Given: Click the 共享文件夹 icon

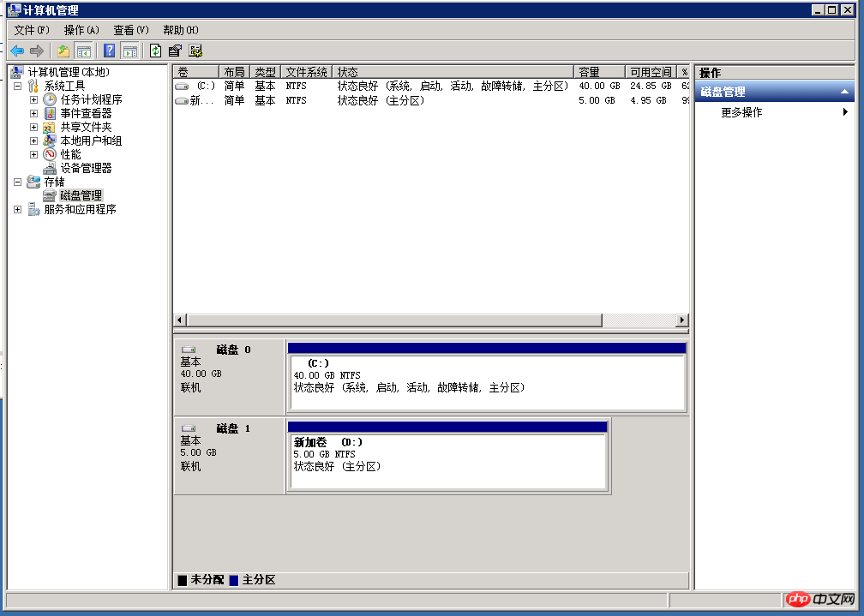Looking at the screenshot, I should (50, 128).
